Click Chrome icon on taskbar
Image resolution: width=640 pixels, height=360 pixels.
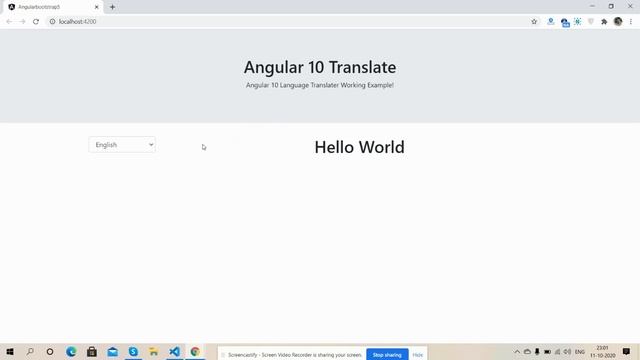click(x=195, y=351)
